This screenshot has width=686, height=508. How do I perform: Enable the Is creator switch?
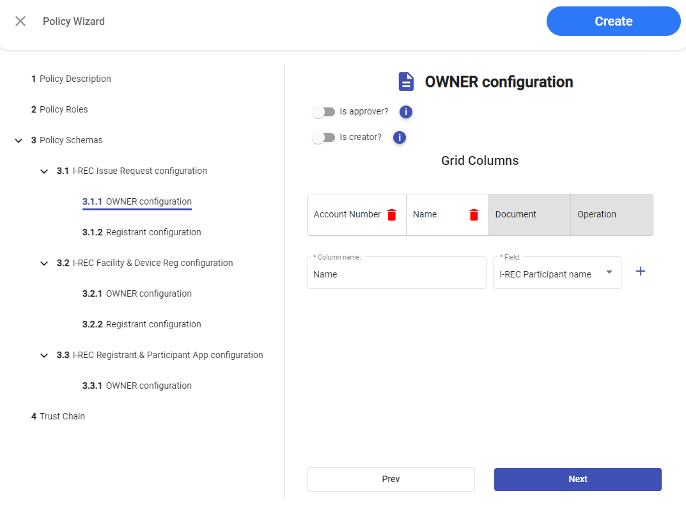coord(323,138)
